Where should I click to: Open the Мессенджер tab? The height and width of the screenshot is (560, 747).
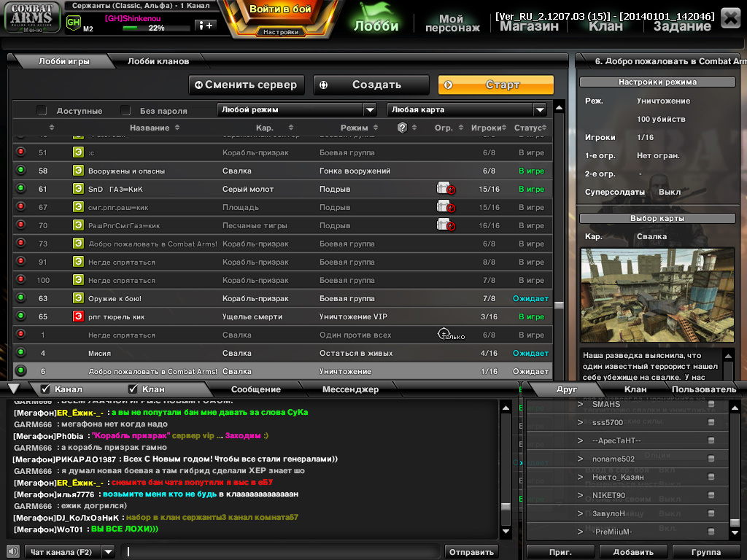pos(351,389)
